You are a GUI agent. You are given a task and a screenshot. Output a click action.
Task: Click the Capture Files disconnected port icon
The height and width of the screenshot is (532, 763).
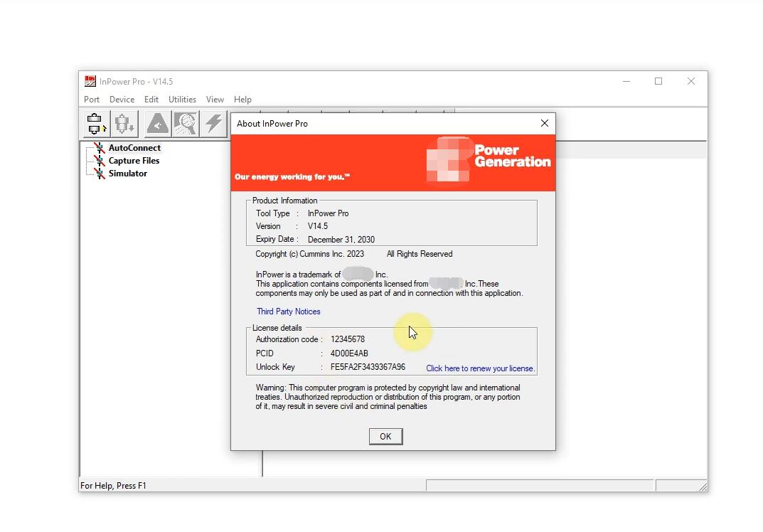tap(100, 161)
